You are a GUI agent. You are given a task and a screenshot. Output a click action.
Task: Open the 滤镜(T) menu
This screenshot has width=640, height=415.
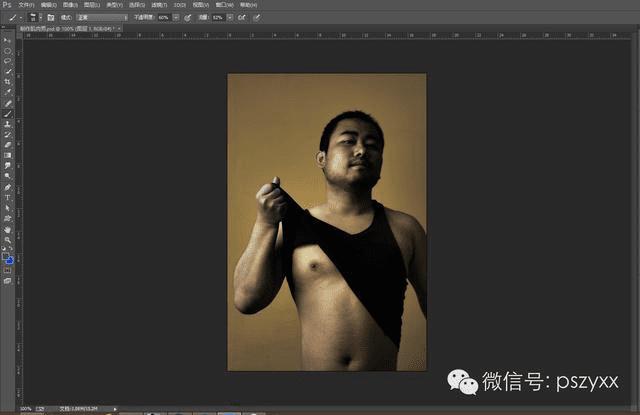pos(159,5)
